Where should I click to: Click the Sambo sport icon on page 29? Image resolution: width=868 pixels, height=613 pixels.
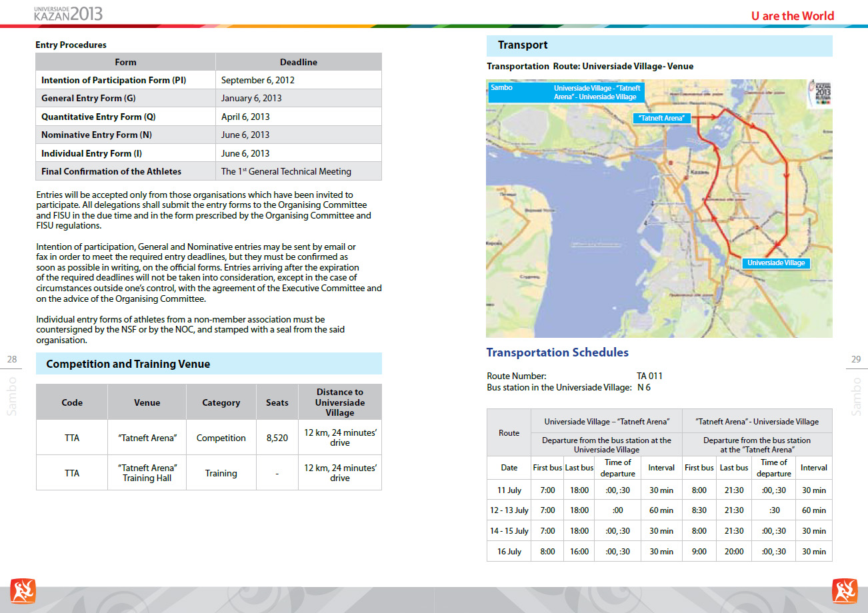tap(845, 590)
